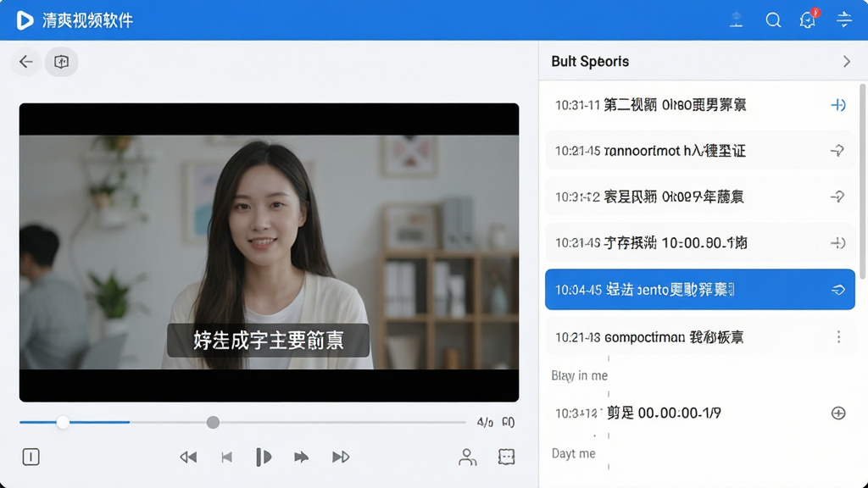Click the plus circle on 00.00:00-1/9 row

838,413
